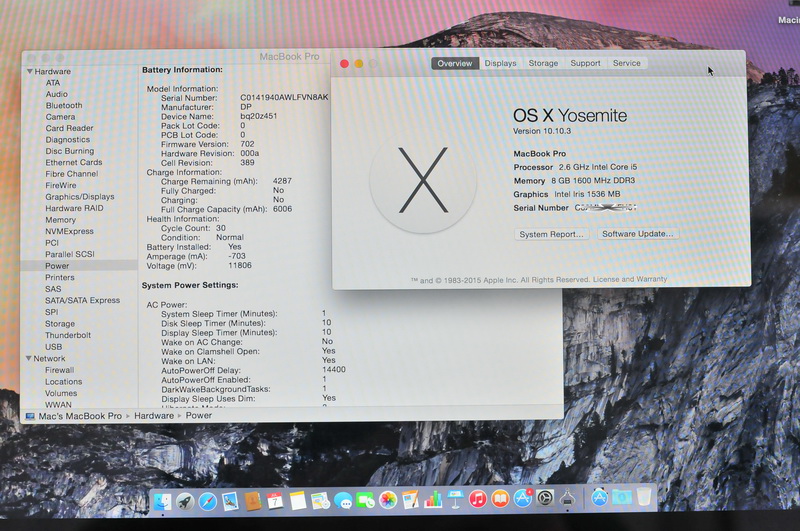The width and height of the screenshot is (800, 531).
Task: Open Keynote podium icon in Dock
Action: point(455,499)
